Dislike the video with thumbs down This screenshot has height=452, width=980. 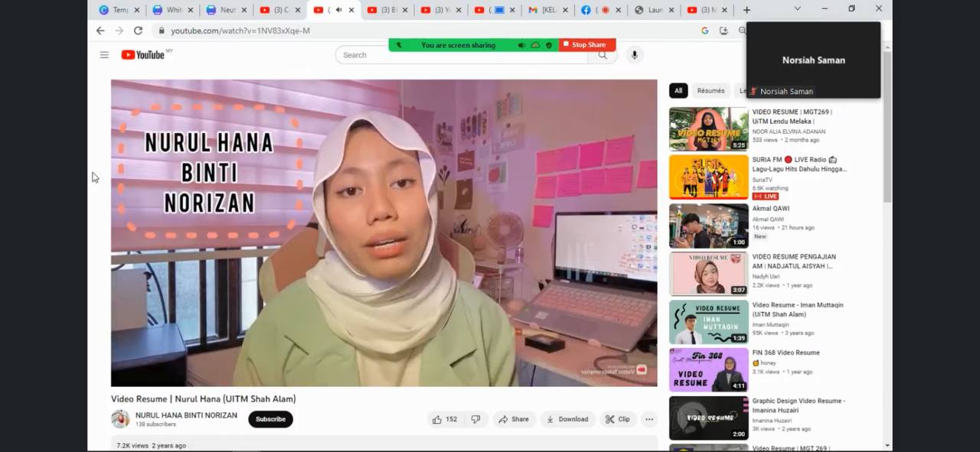click(x=475, y=419)
